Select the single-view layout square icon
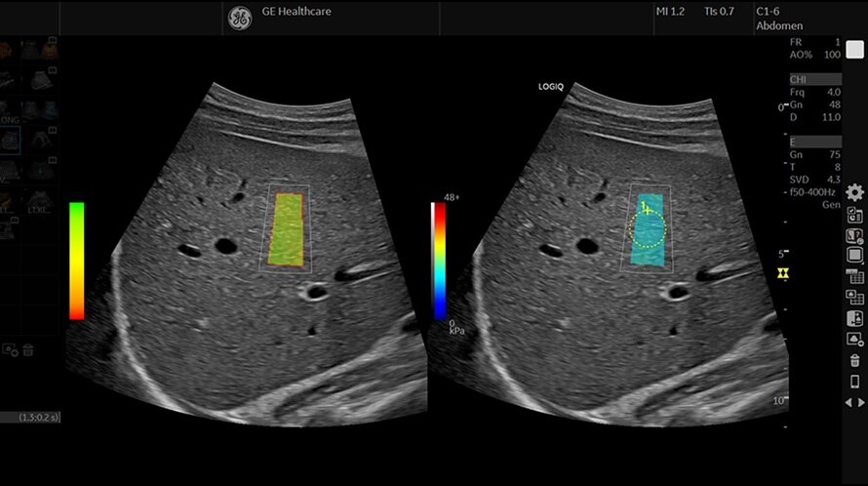Viewport: 868px width, 486px height. click(854, 255)
